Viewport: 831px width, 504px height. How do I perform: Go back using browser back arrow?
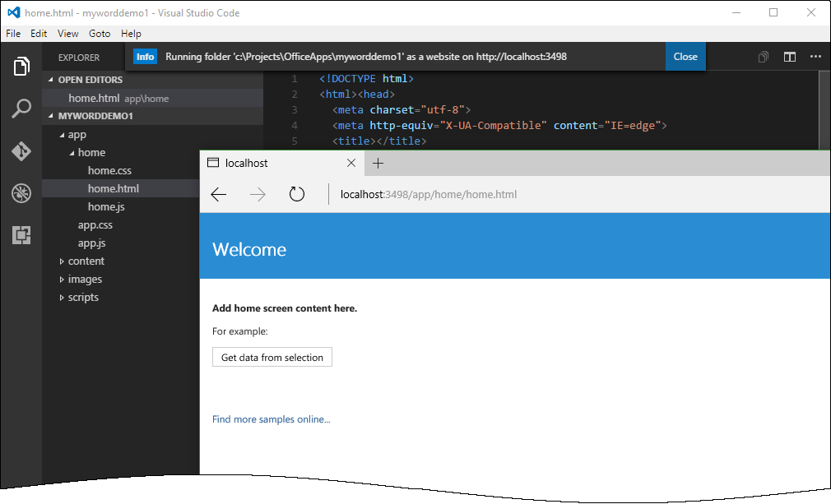click(x=219, y=195)
